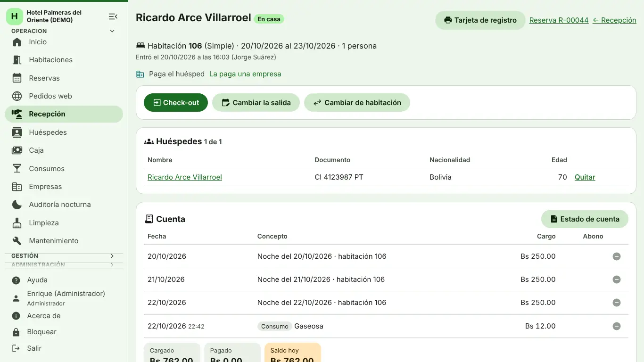The image size is (644, 362).
Task: Click the Consumo tag on Gaseosa row
Action: 275,326
